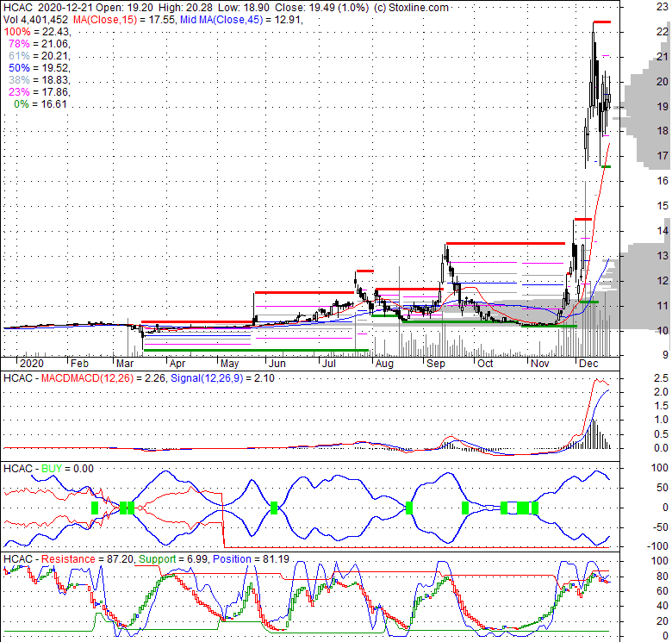Click the Jun month axis label
Image resolution: width=672 pixels, height=642 pixels.
277,364
